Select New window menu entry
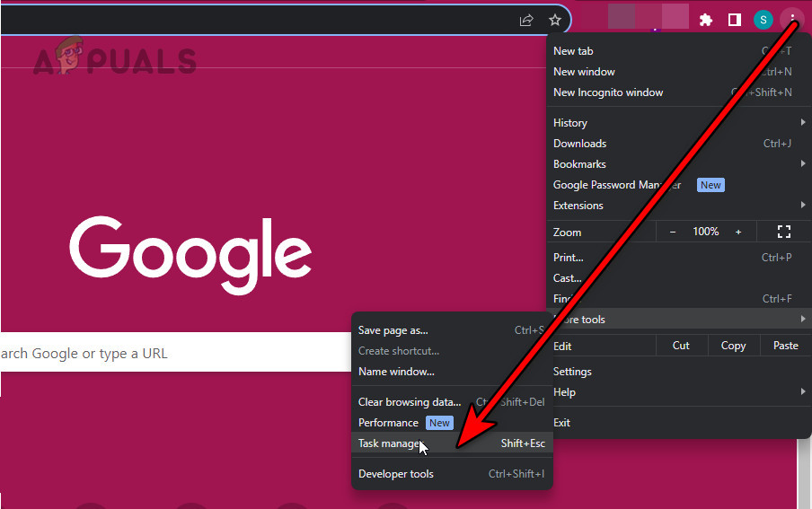 click(x=679, y=72)
